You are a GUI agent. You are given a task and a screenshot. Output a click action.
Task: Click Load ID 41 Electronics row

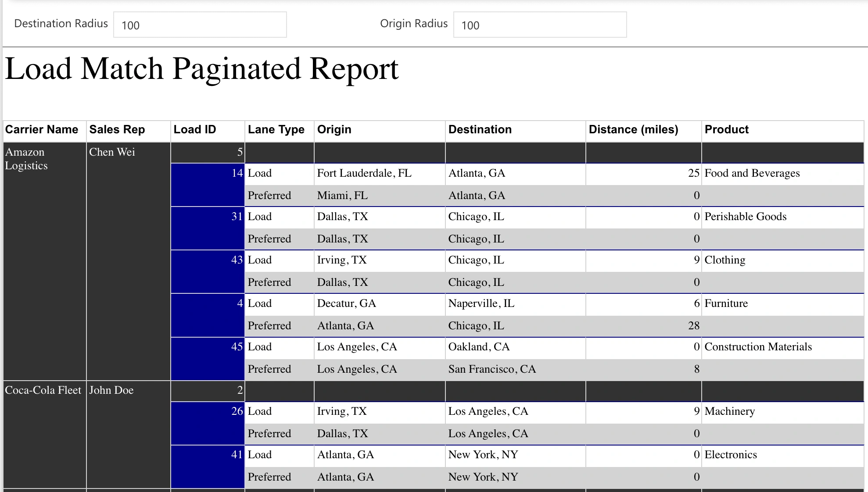(434, 454)
